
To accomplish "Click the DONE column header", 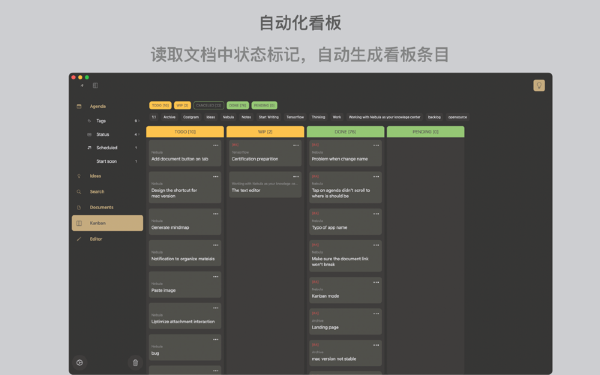I will (346, 132).
